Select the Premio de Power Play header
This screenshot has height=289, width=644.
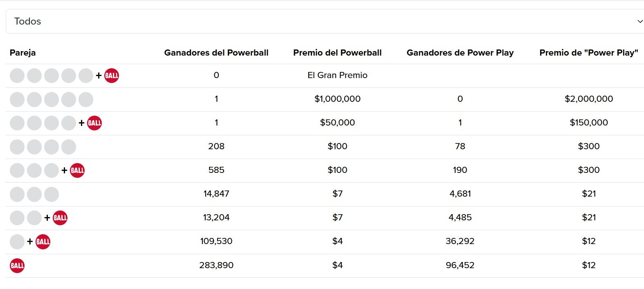tap(589, 52)
